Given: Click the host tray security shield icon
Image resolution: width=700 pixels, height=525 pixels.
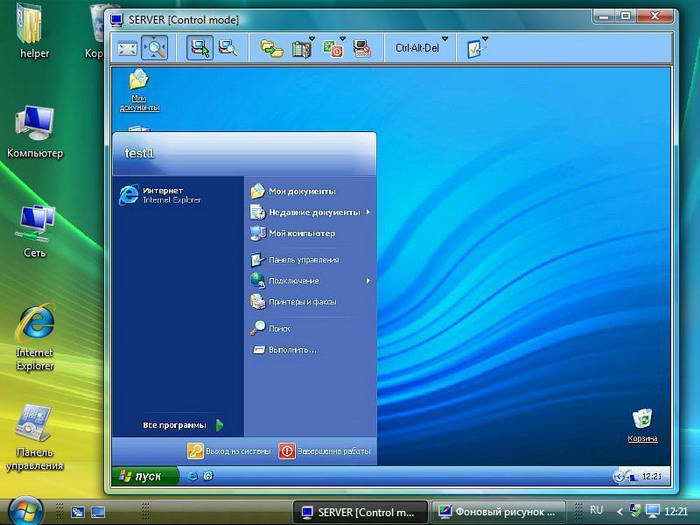Looking at the screenshot, I should click(x=635, y=510).
